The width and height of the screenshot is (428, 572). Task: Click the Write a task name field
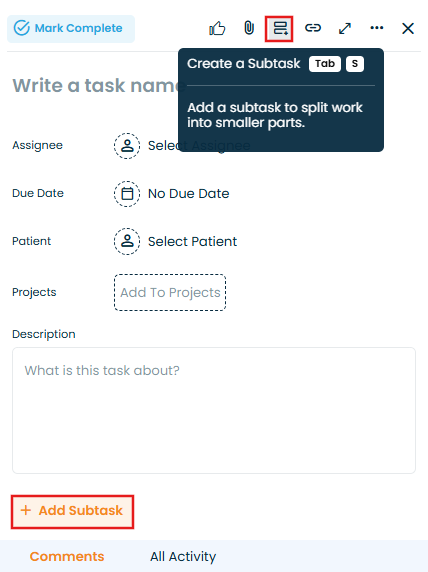tap(99, 86)
